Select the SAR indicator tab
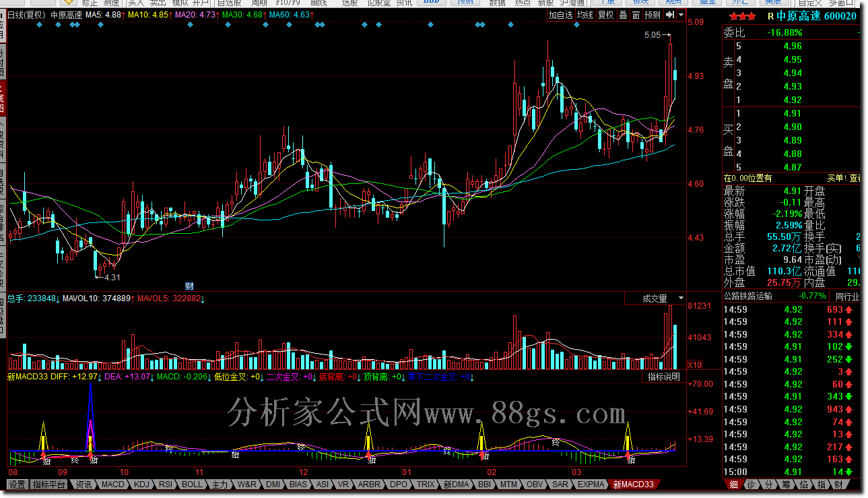This screenshot has width=868, height=498. pyautogui.click(x=560, y=485)
